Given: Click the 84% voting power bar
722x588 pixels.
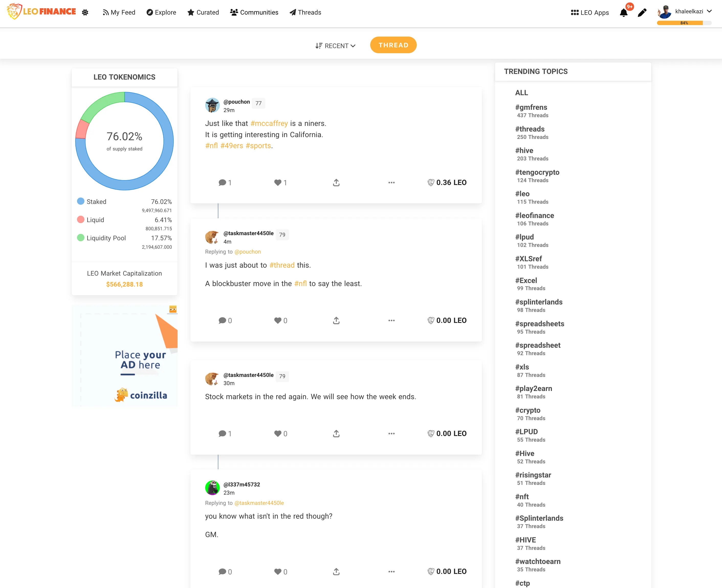Looking at the screenshot, I should (x=684, y=23).
